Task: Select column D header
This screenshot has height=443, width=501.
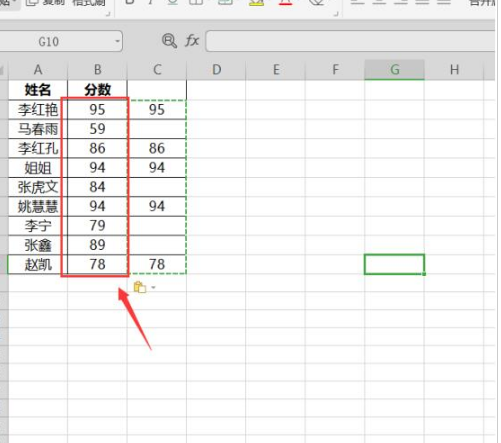Action: point(216,70)
